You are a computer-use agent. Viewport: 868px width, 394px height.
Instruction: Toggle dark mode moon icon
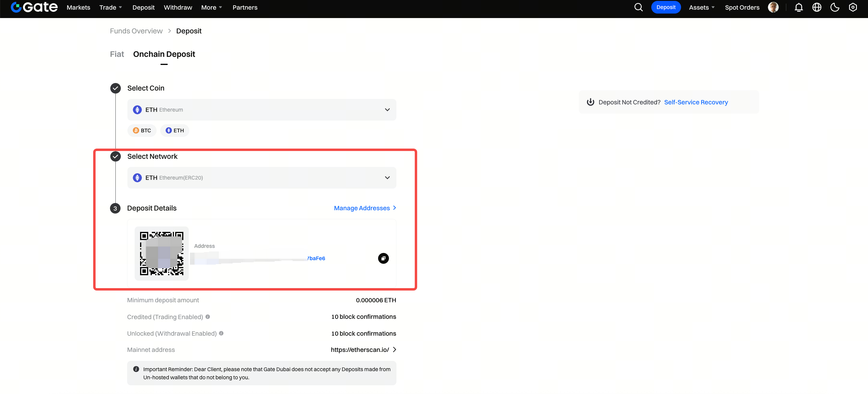(835, 7)
